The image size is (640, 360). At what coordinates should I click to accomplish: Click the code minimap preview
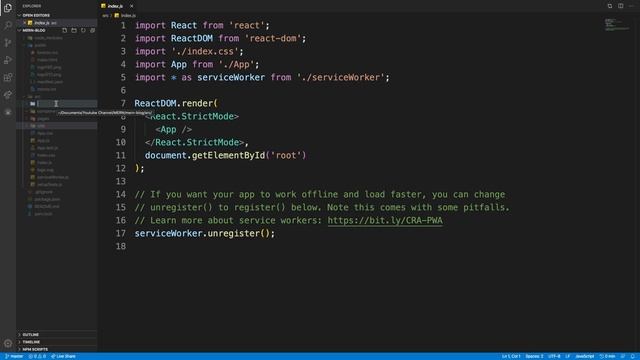[x=617, y=24]
